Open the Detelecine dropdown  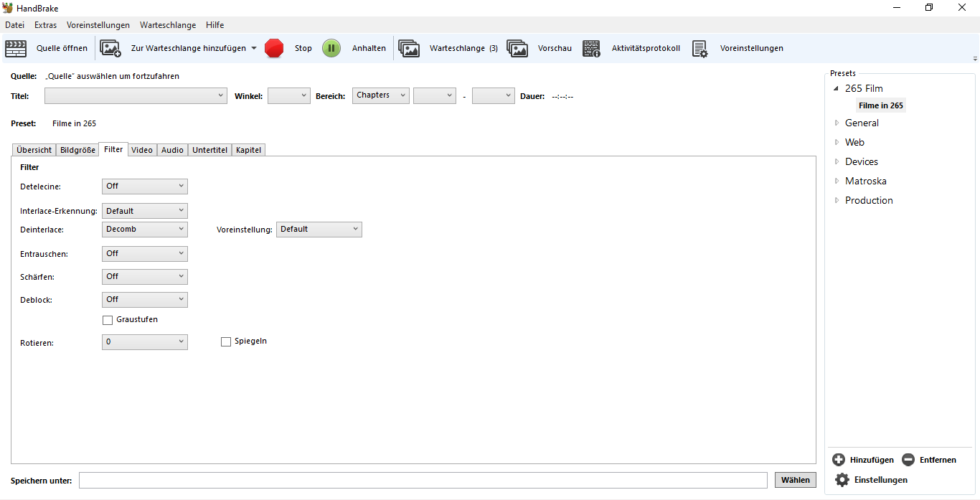[x=144, y=187]
